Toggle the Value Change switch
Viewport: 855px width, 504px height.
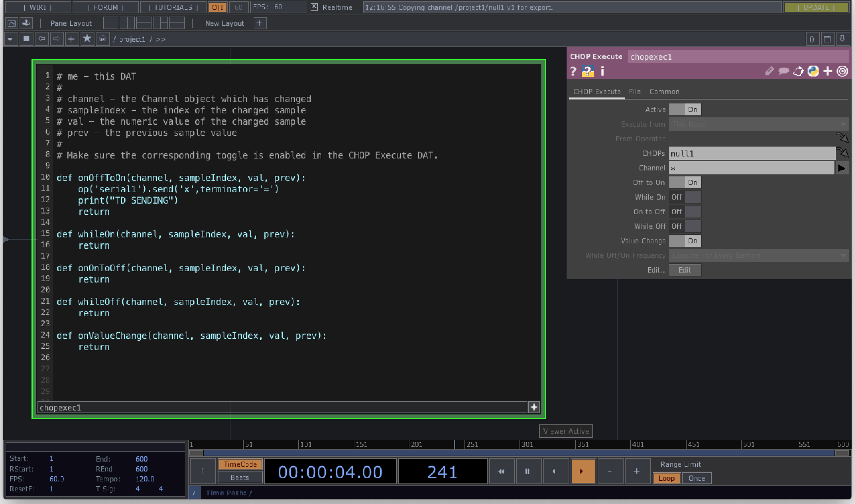click(685, 241)
